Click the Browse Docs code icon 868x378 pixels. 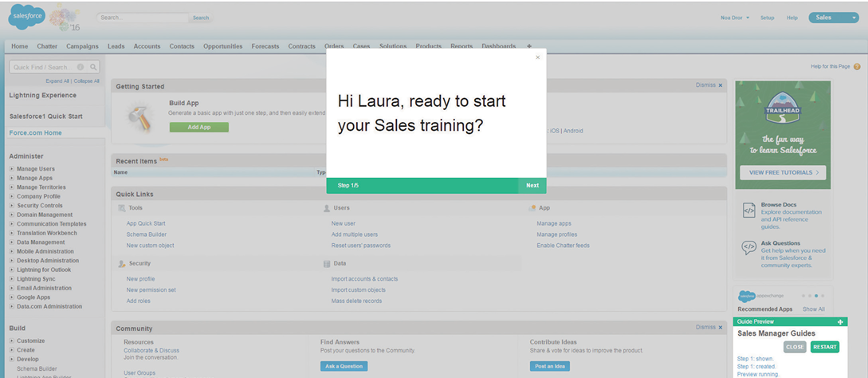pos(749,211)
